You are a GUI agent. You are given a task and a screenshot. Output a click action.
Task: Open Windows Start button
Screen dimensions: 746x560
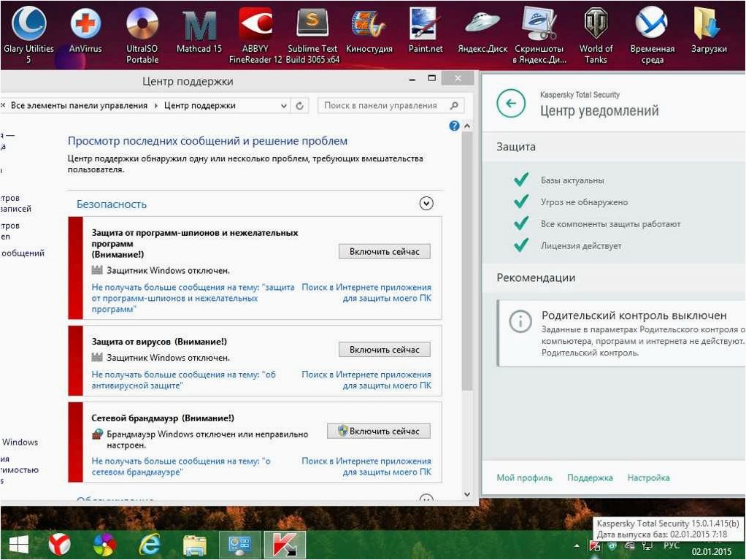pyautogui.click(x=19, y=545)
